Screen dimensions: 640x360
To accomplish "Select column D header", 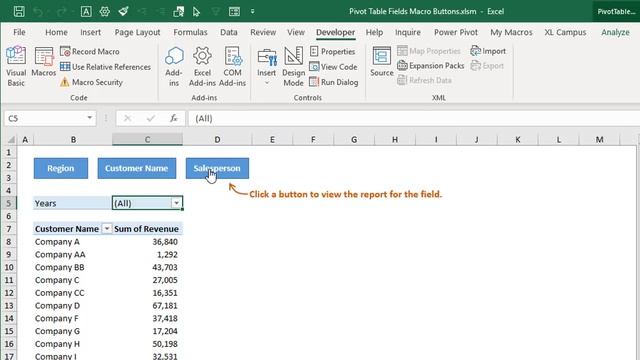I will [217, 140].
